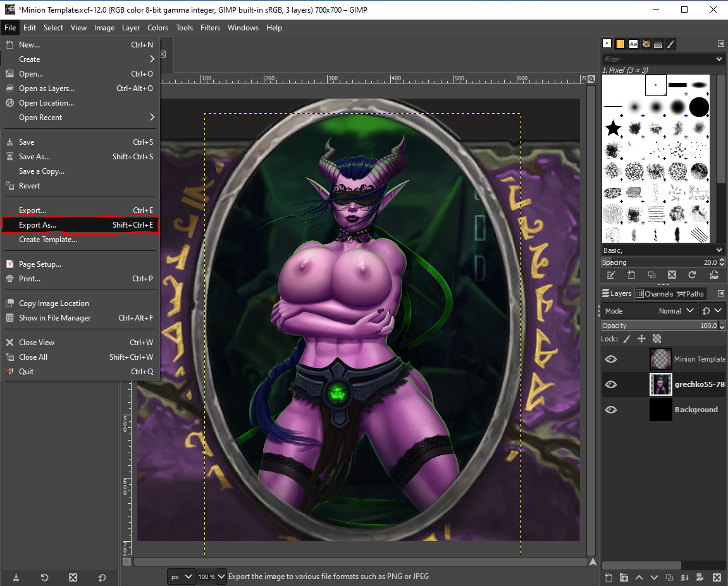
Task: Open the Filters menu
Action: (x=210, y=27)
